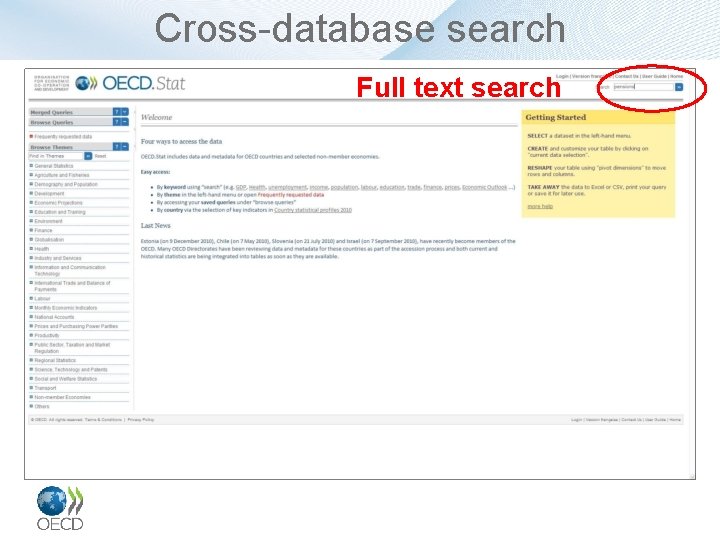Open the User Guide in top header
The width and height of the screenshot is (720, 540).
click(654, 76)
